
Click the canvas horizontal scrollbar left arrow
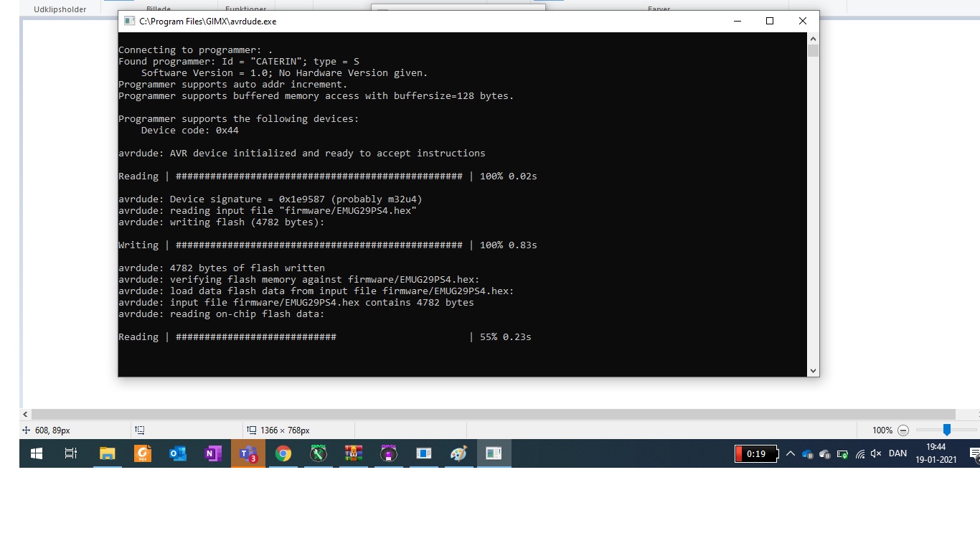pyautogui.click(x=26, y=415)
